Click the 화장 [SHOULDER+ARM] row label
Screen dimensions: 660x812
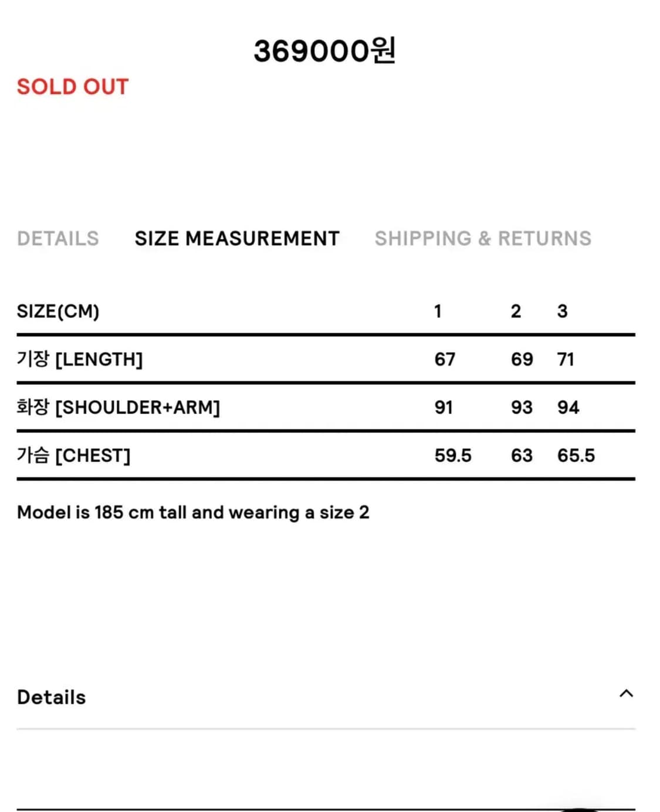[118, 407]
